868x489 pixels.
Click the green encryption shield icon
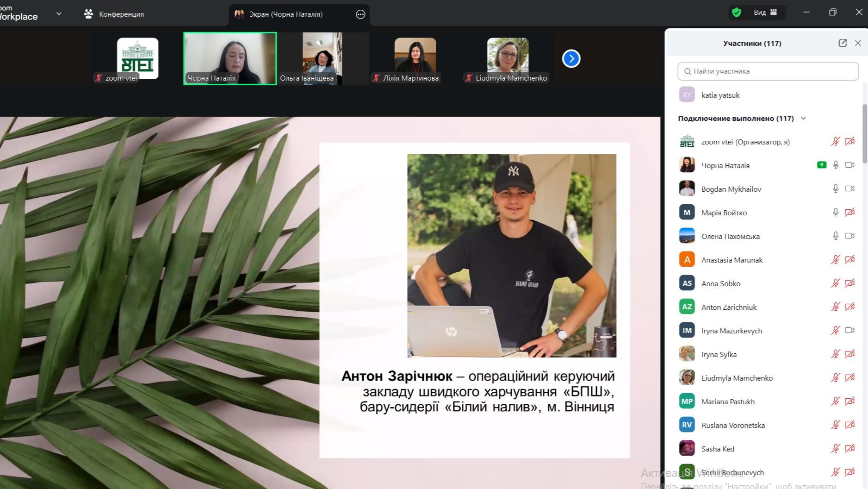click(x=737, y=13)
